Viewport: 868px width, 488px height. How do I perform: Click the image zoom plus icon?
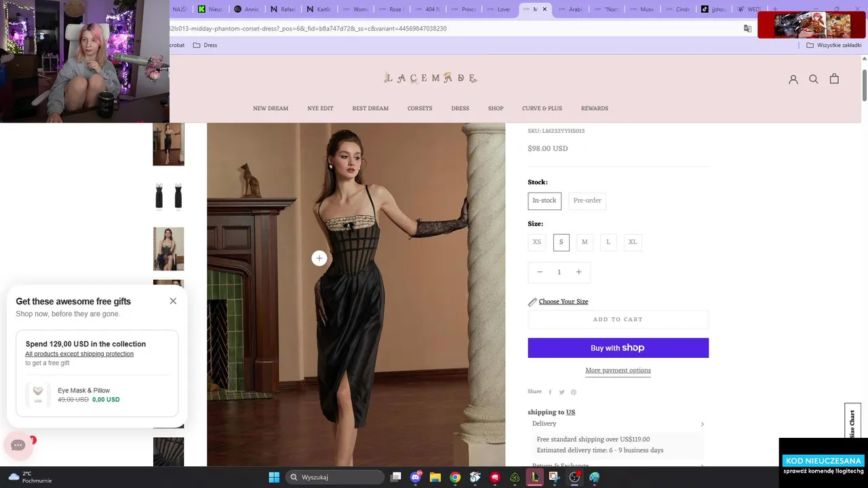click(319, 258)
